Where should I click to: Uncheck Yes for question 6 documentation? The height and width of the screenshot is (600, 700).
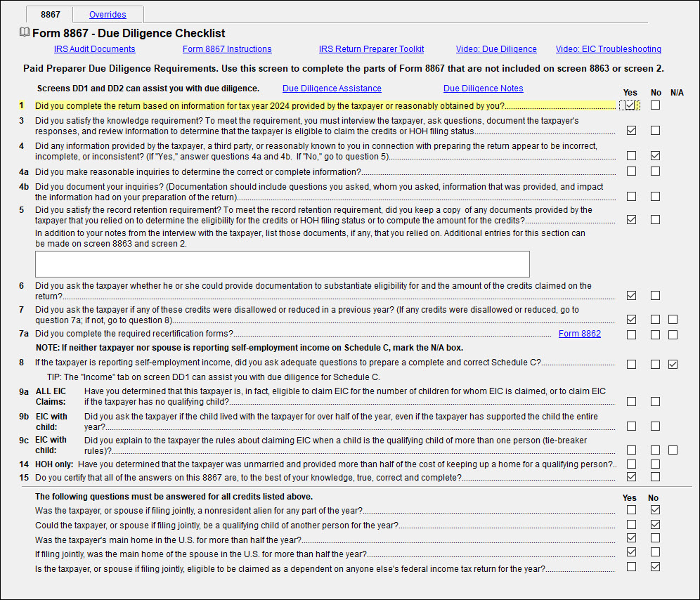point(631,296)
